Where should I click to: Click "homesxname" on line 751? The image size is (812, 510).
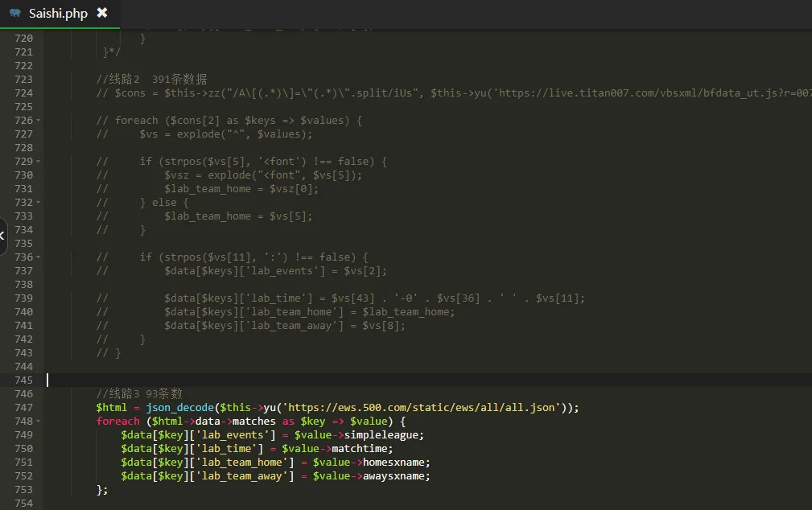(x=394, y=463)
